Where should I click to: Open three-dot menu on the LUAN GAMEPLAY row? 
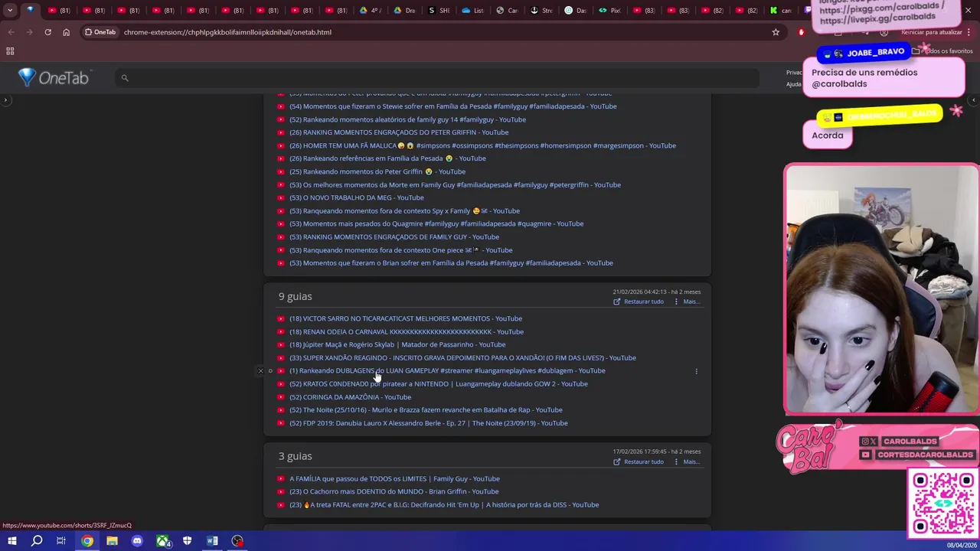[696, 371]
